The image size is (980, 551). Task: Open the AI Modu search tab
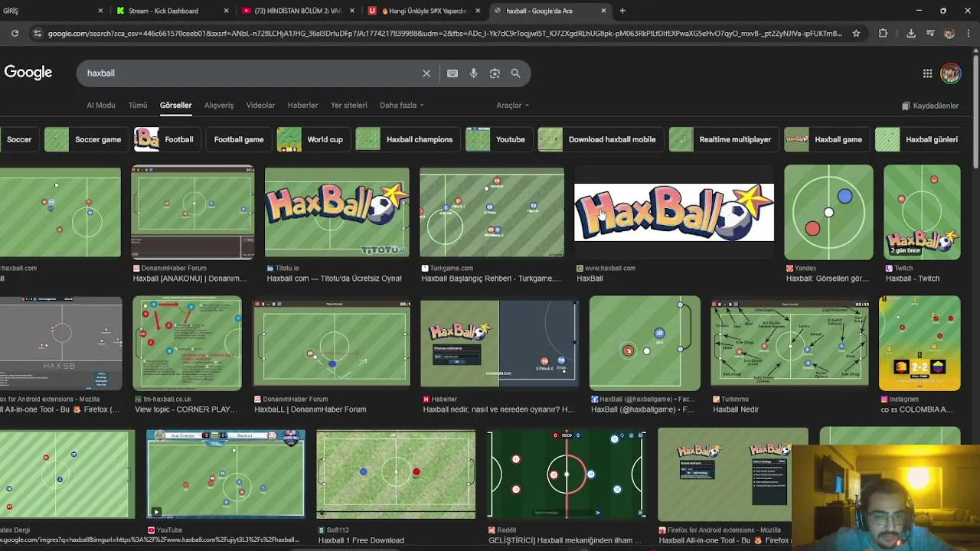[101, 105]
